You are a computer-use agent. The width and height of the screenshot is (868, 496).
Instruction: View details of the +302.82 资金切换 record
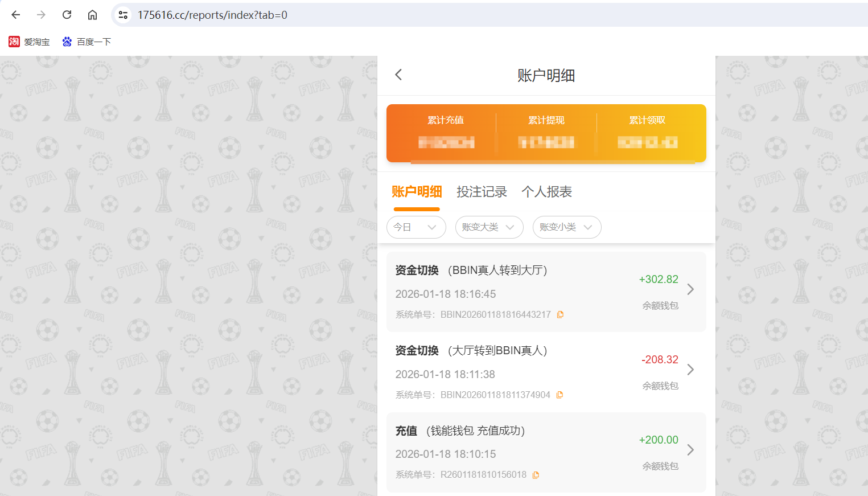coord(690,289)
